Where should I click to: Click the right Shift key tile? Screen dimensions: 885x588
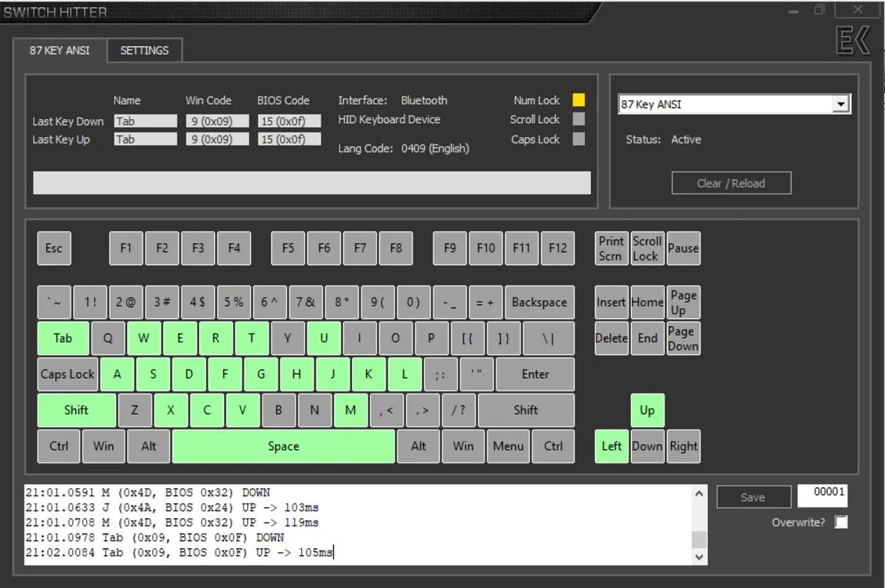coord(526,410)
